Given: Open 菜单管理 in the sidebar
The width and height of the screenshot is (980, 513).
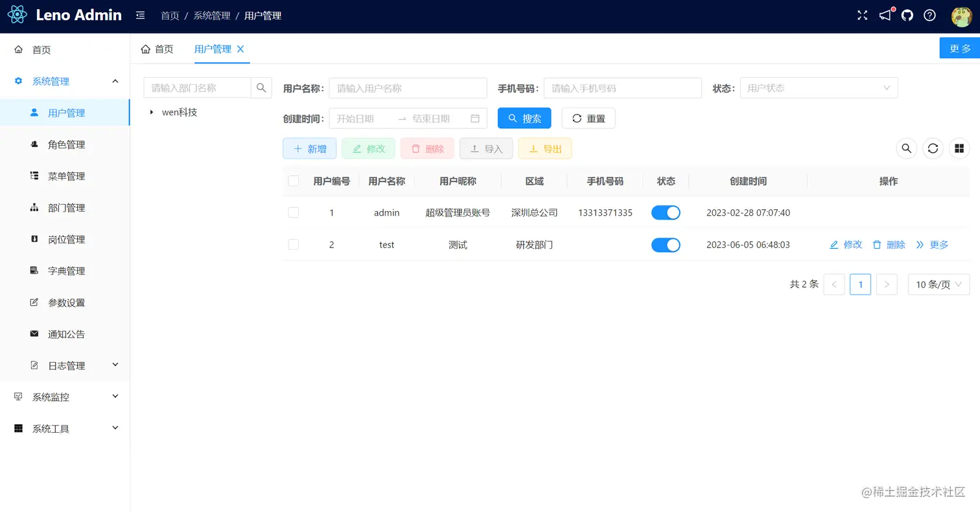Looking at the screenshot, I should [65, 176].
